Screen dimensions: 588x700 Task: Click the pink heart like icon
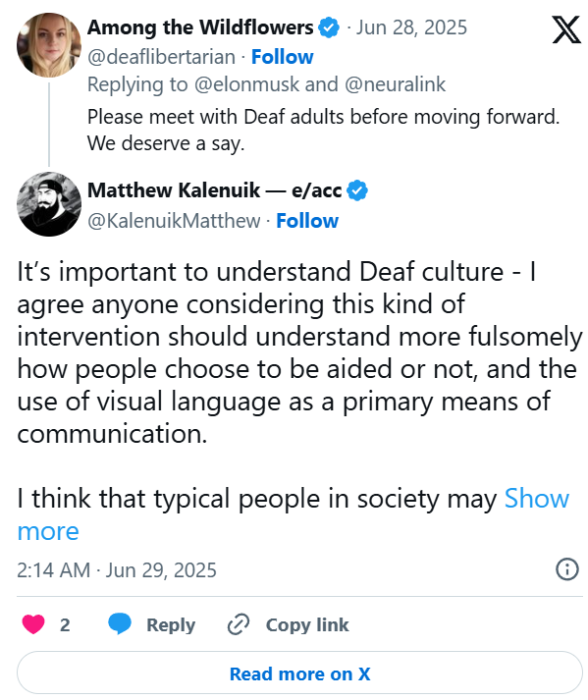pyautogui.click(x=33, y=624)
